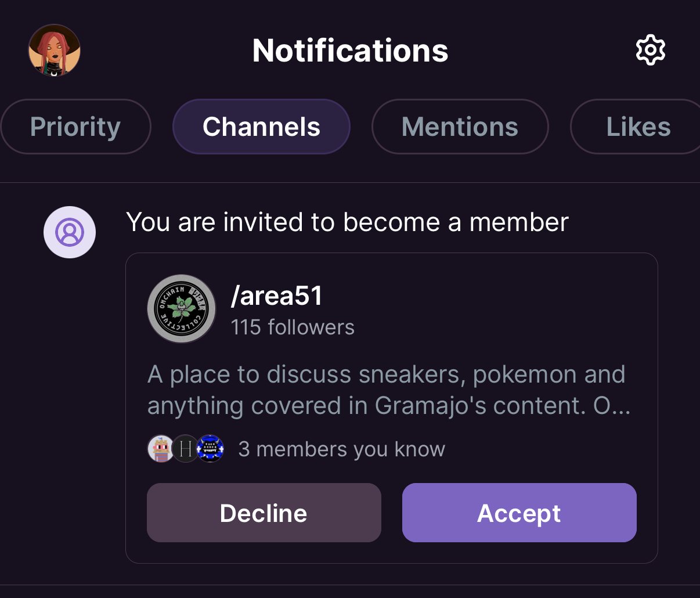The width and height of the screenshot is (700, 598).
Task: Click the Notifications page title
Action: point(350,51)
